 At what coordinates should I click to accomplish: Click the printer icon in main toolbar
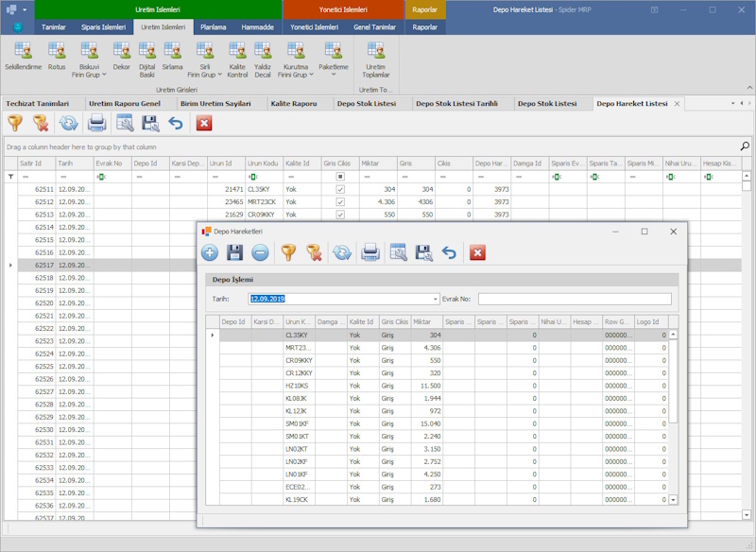click(96, 123)
